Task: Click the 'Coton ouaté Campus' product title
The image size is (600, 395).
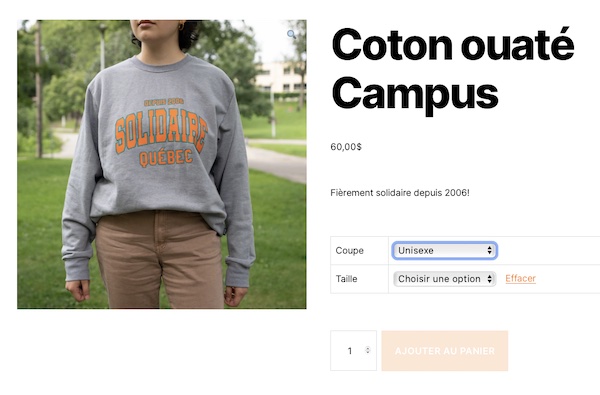Action: (x=453, y=69)
